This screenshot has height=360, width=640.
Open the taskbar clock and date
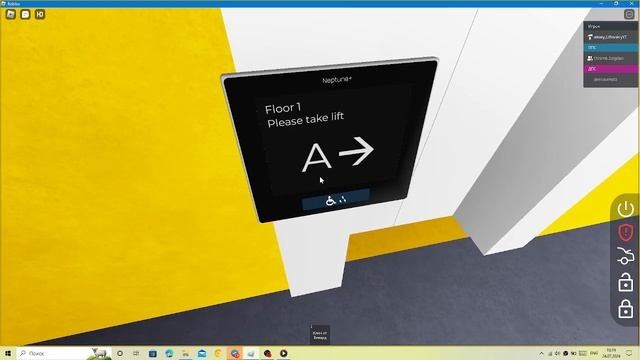611,353
